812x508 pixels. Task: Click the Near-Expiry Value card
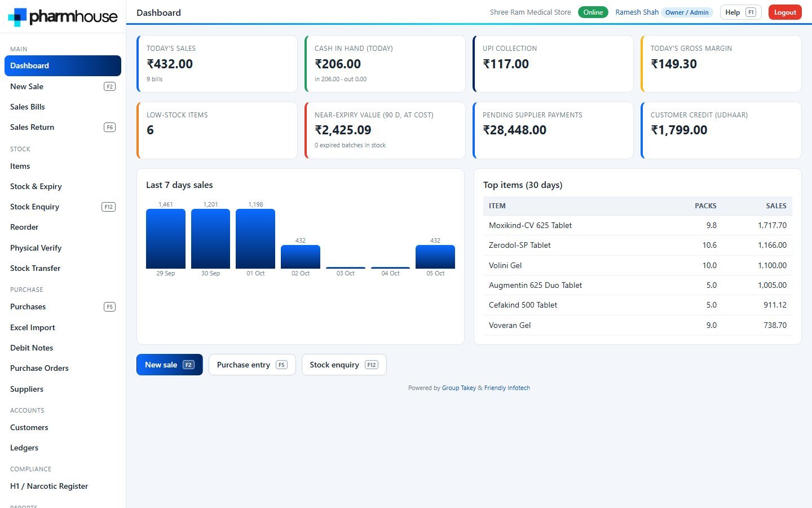click(385, 130)
